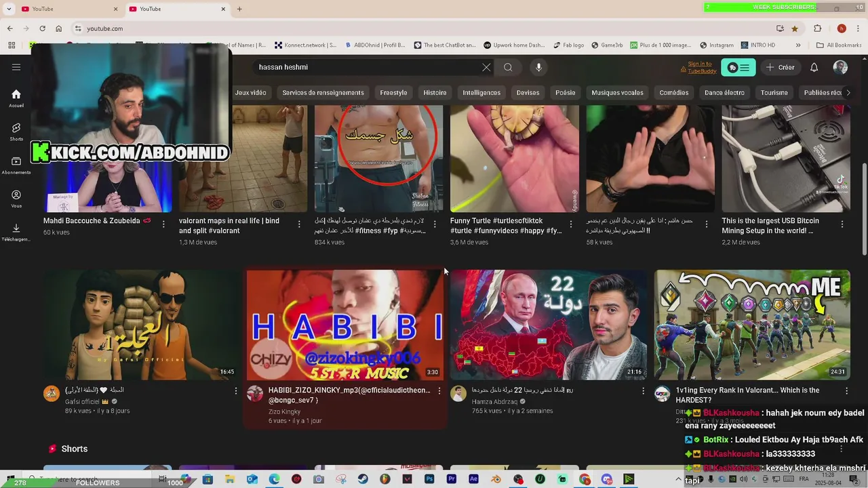Open options for Funny Turtle short
This screenshot has height=488, width=868.
pos(570,224)
